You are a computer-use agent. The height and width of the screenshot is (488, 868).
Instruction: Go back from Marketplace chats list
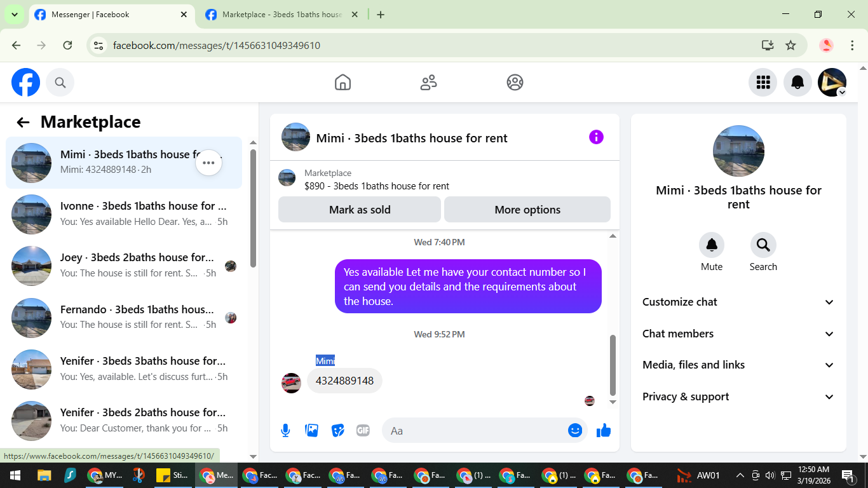(x=24, y=123)
